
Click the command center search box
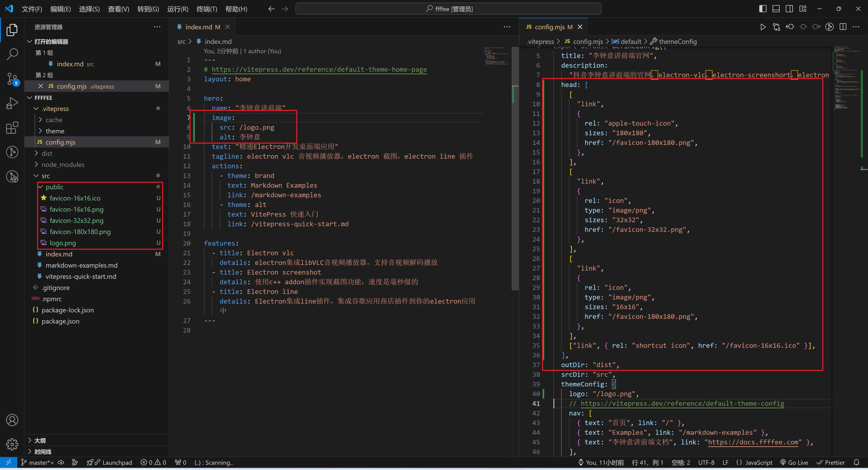click(448, 9)
